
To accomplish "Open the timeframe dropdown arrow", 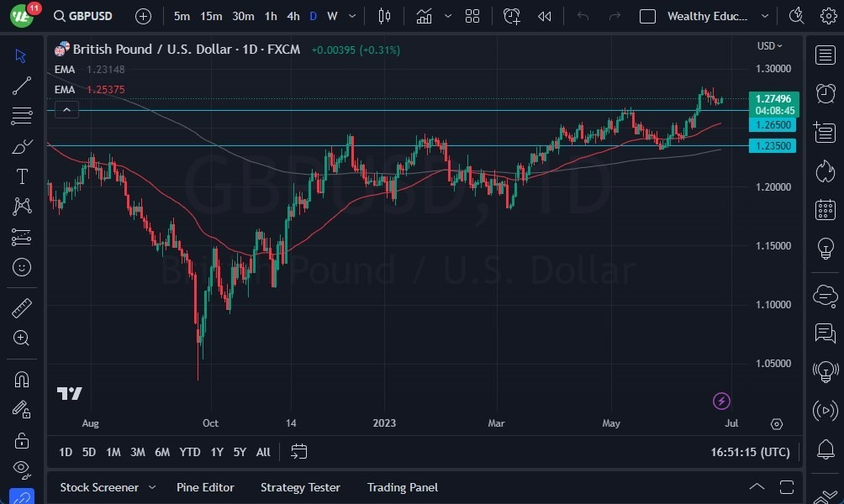I will coord(351,15).
